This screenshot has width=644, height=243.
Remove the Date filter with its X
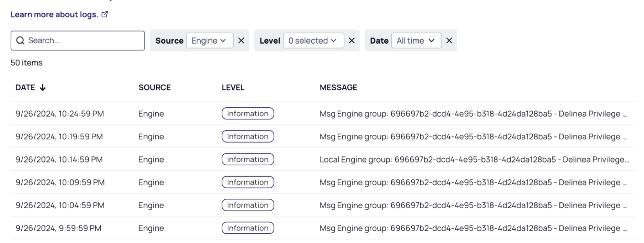click(x=449, y=41)
